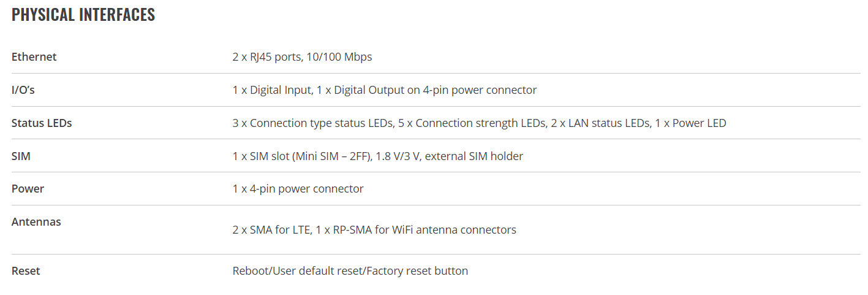Select the Antennas row label
868x295 pixels.
(x=36, y=222)
